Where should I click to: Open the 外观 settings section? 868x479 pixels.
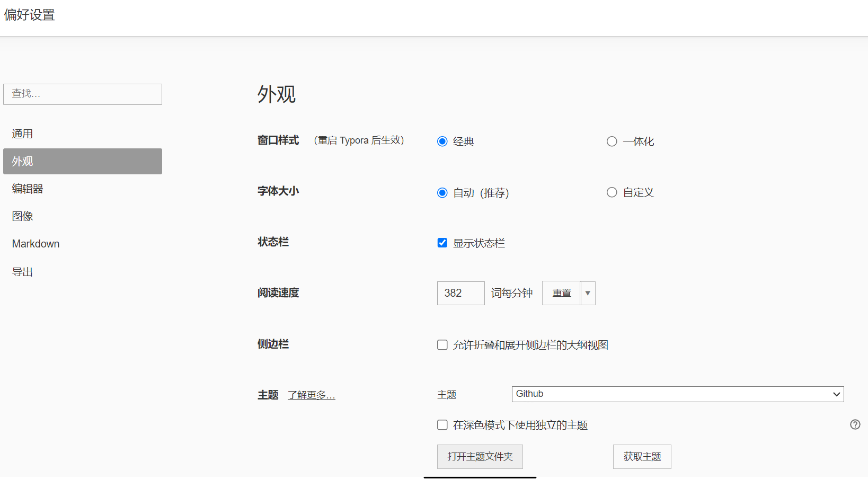click(x=83, y=161)
